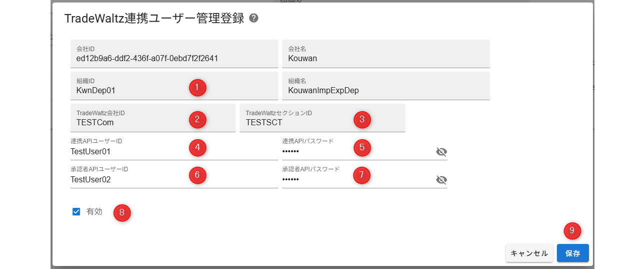
Task: Click the help question mark icon beside the title
Action: [254, 19]
